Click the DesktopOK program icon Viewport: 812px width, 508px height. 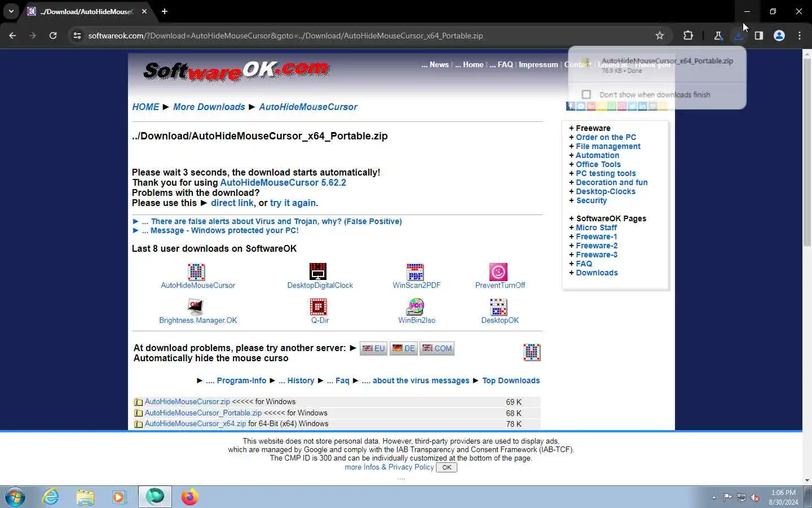coord(498,306)
